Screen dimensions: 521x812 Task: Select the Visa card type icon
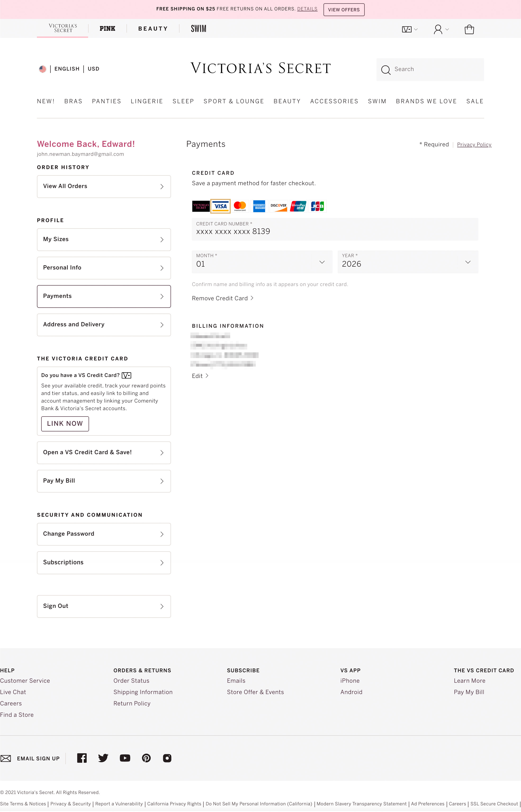(220, 206)
